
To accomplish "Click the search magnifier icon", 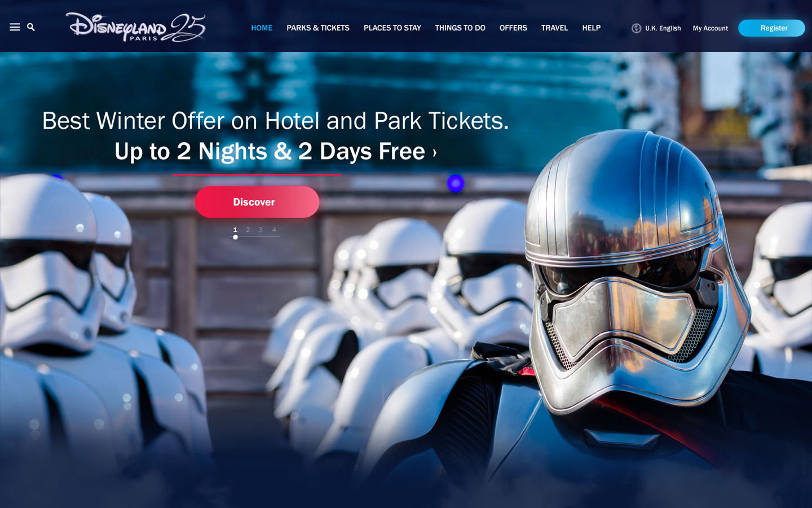I will click(31, 27).
